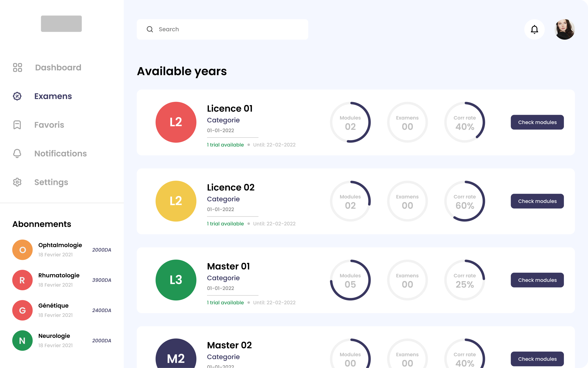
Task: Click the Favoris bookmark icon
Action: [17, 125]
